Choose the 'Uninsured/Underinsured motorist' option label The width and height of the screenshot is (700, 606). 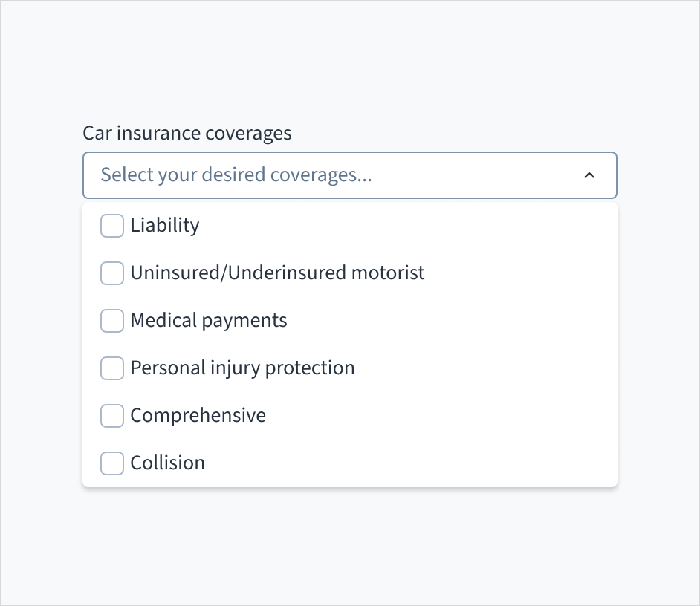(x=277, y=273)
